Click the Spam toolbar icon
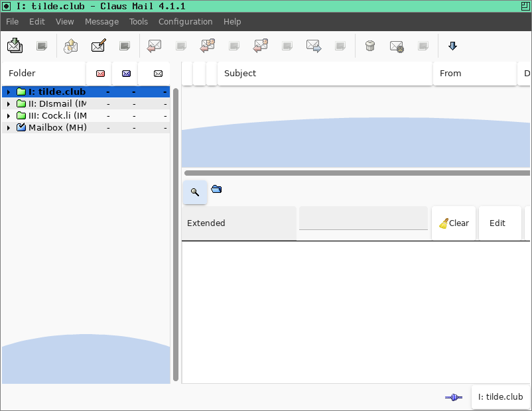Screen dimensions: 532x411 396,46
